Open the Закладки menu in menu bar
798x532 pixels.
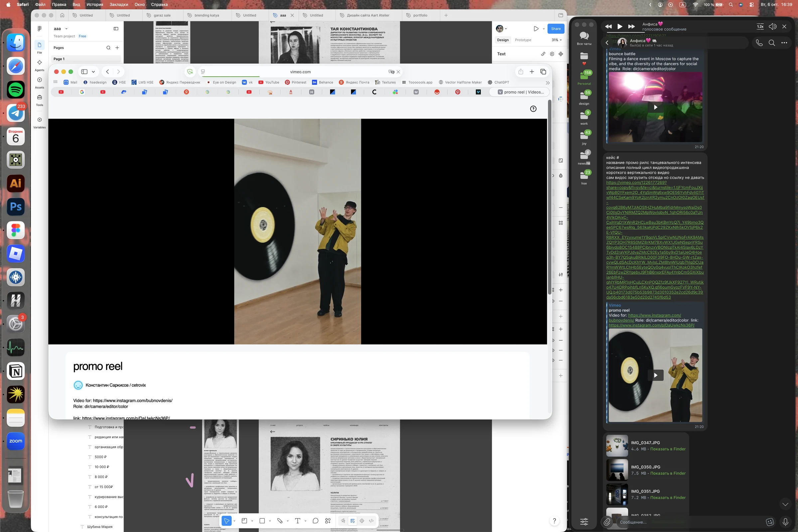pos(119,4)
